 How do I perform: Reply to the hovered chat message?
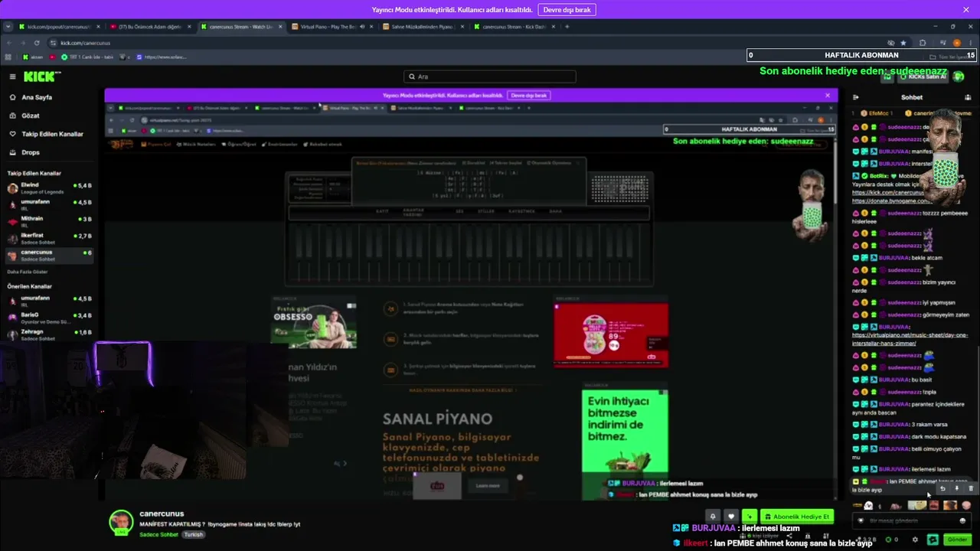click(x=942, y=488)
